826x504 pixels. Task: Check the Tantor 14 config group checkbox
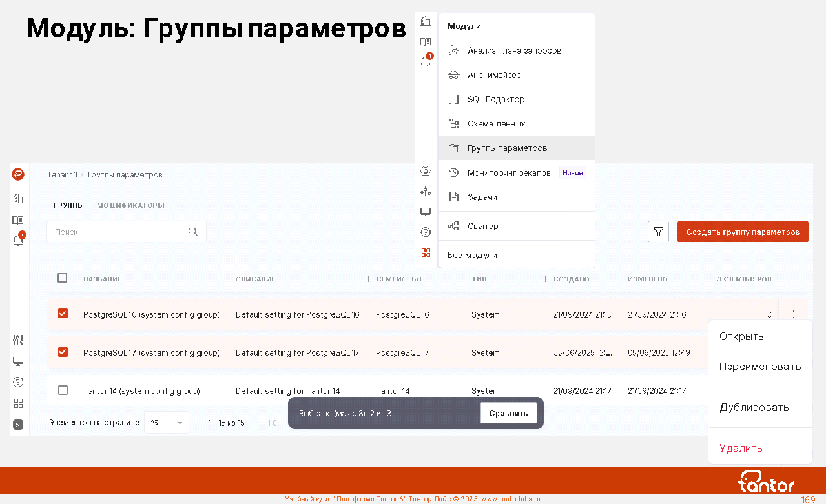pos(63,390)
